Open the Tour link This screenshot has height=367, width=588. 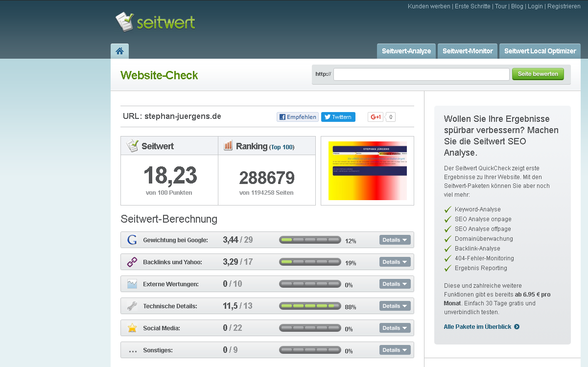tap(501, 6)
